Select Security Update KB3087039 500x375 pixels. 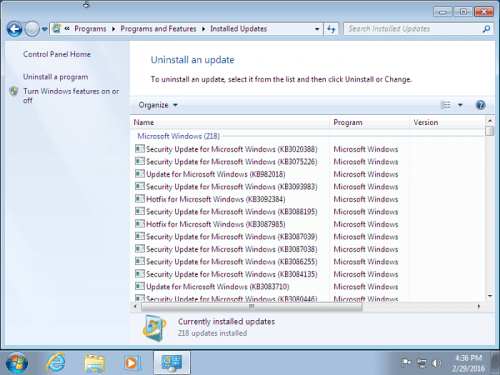point(232,237)
